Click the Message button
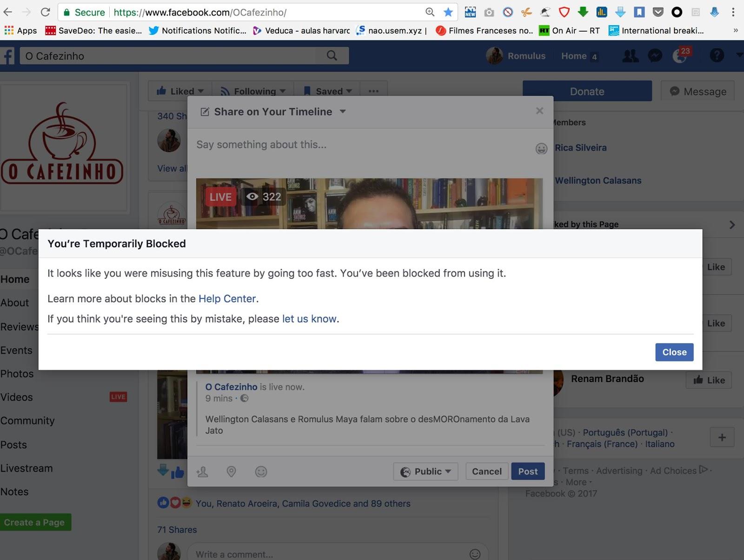This screenshot has width=744, height=560. (697, 91)
